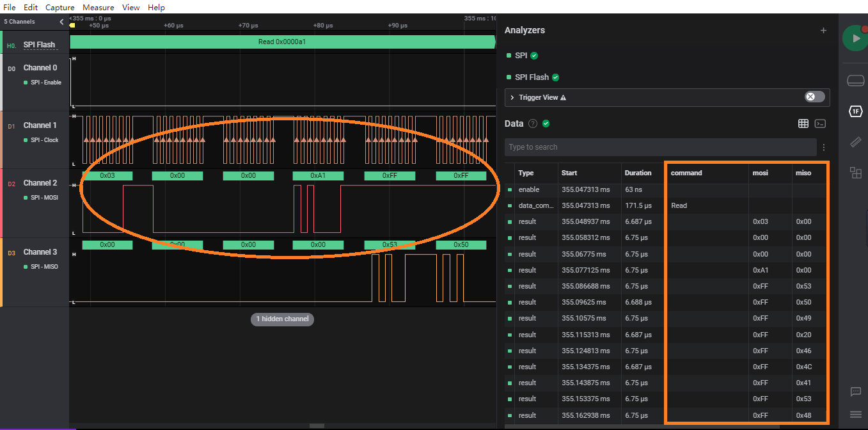The height and width of the screenshot is (430, 868).
Task: Select the Read 0x0000a1 decoded frame bar
Action: [x=282, y=42]
